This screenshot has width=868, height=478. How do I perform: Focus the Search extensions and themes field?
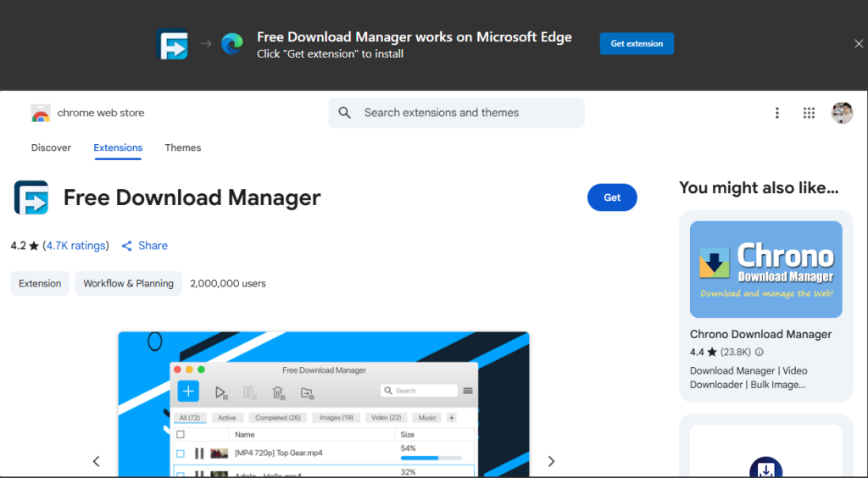point(456,113)
